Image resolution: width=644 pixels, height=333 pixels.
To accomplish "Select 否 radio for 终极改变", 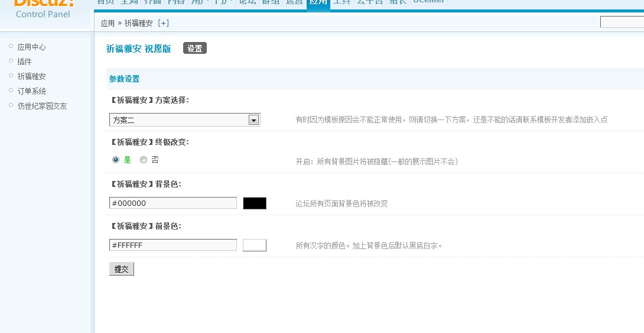I will pyautogui.click(x=144, y=160).
